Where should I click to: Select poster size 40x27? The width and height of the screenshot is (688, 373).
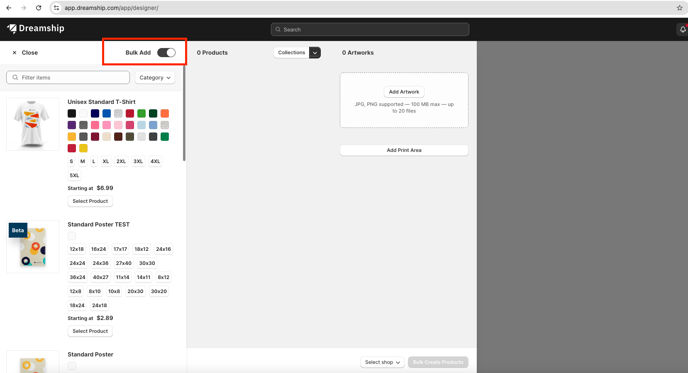point(100,277)
